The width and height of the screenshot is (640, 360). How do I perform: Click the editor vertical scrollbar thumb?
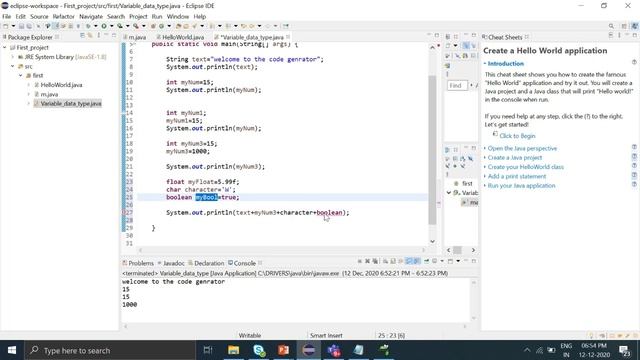(x=432, y=150)
